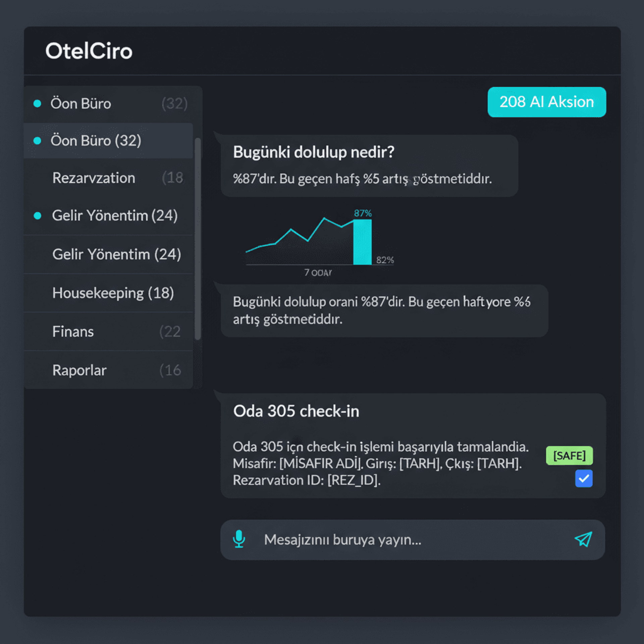Click the second Öon Büro unread indicator
Image resolution: width=644 pixels, height=644 pixels.
pos(37,141)
